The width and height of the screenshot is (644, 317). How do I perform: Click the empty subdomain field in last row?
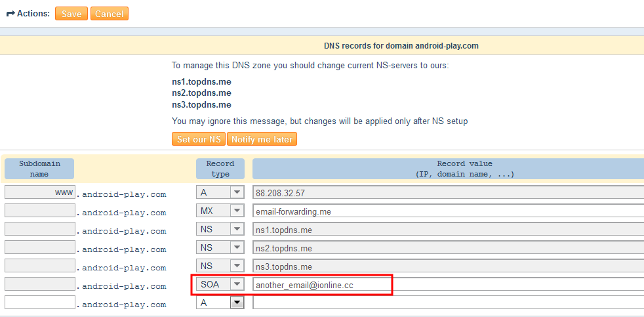click(39, 303)
